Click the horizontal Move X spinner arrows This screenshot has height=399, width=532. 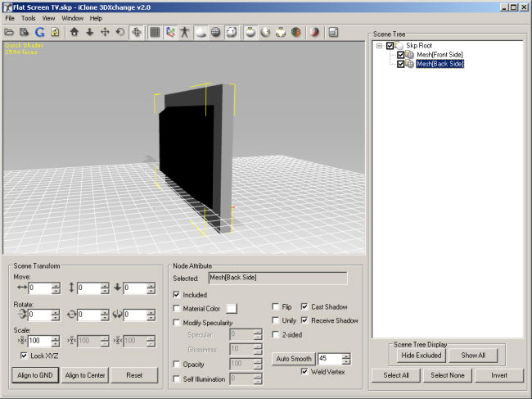point(56,288)
